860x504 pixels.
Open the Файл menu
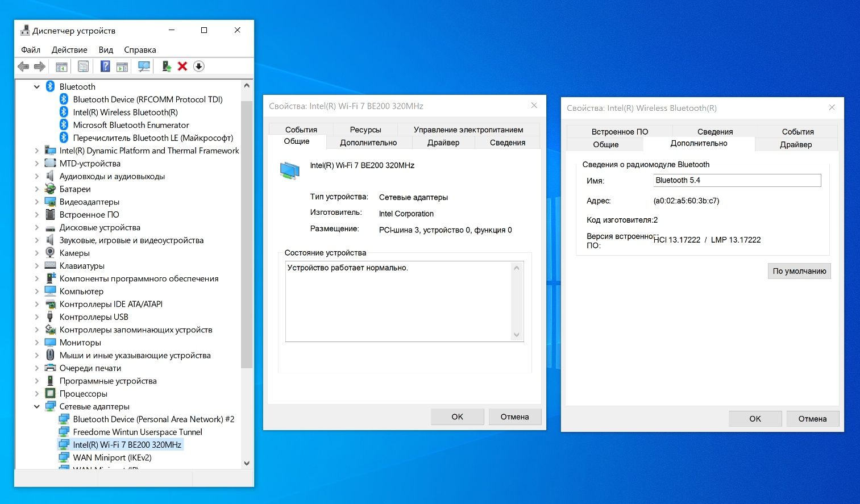31,50
